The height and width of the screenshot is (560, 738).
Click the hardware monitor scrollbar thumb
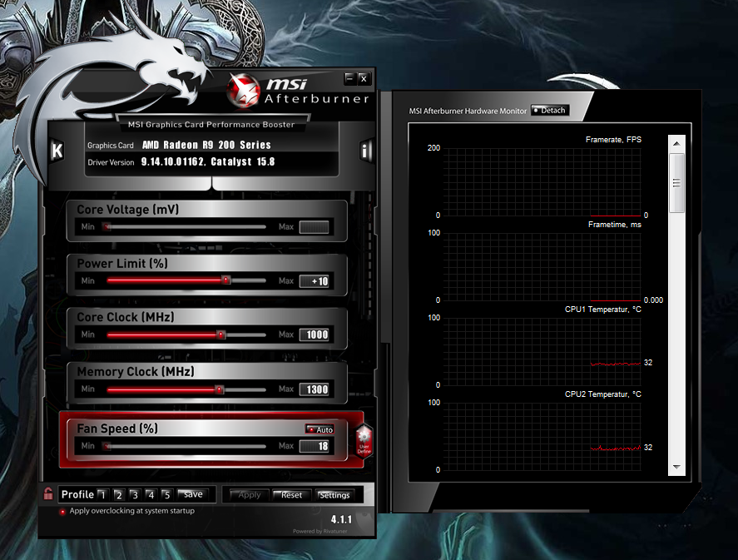(x=676, y=182)
